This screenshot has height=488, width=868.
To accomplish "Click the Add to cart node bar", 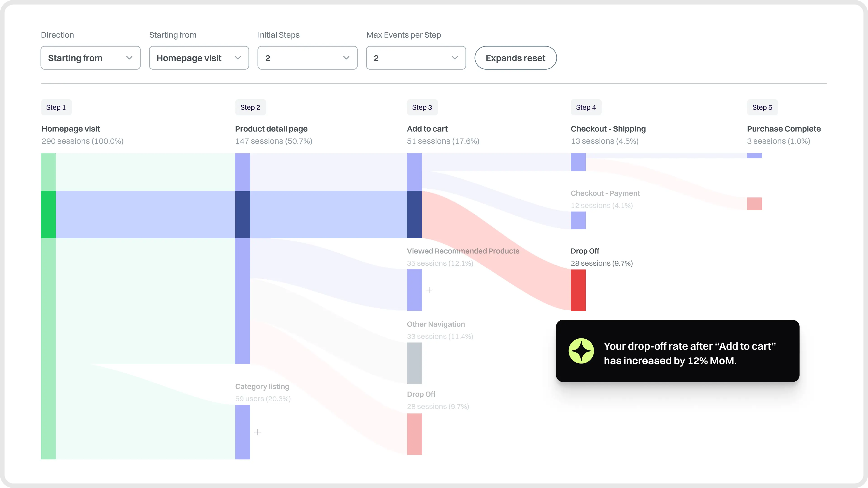I will pos(414,195).
